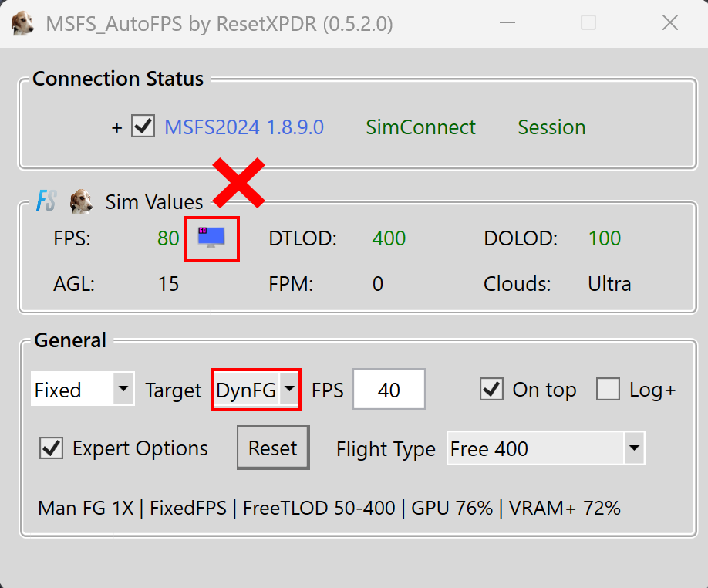Viewport: 708px width, 588px height.
Task: Click the Reset button
Action: click(x=273, y=448)
